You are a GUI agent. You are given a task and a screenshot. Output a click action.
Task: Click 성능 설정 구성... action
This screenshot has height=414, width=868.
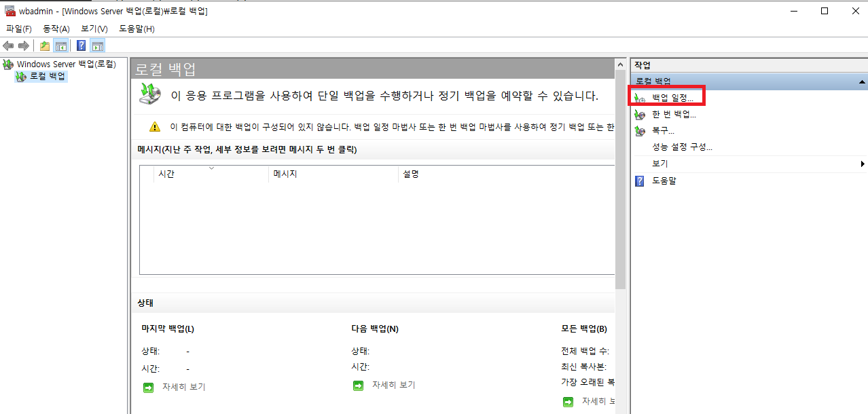click(x=682, y=147)
